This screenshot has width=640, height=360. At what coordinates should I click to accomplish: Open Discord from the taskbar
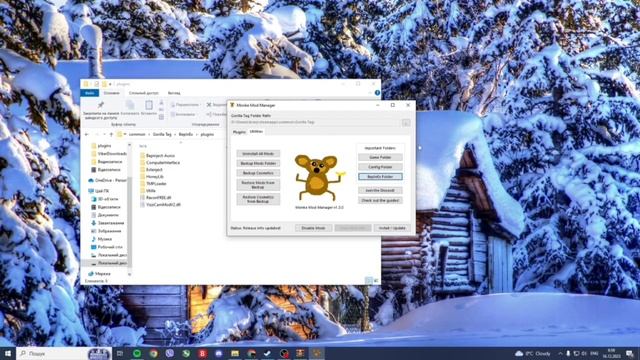point(219,353)
